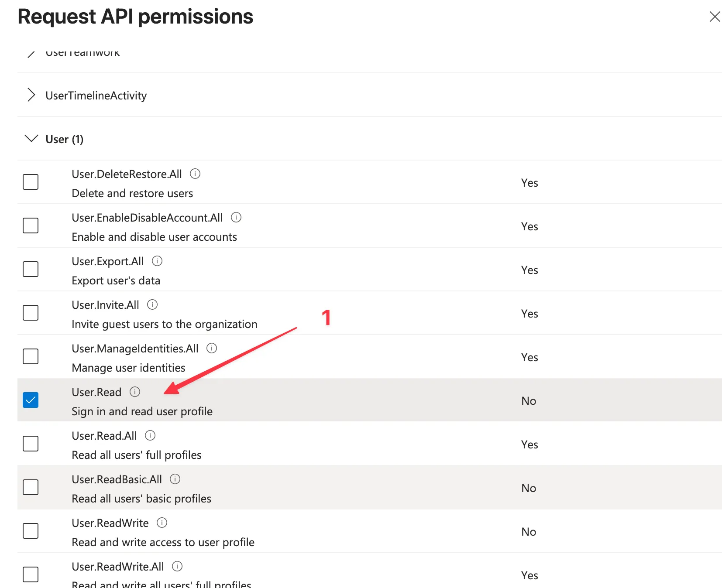Open the User.Export.All info icon
The width and height of the screenshot is (722, 588).
tap(157, 261)
